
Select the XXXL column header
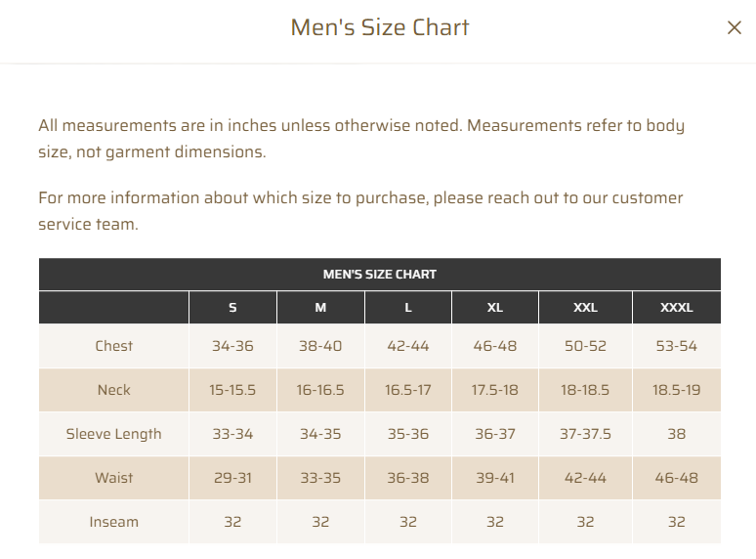pos(676,308)
